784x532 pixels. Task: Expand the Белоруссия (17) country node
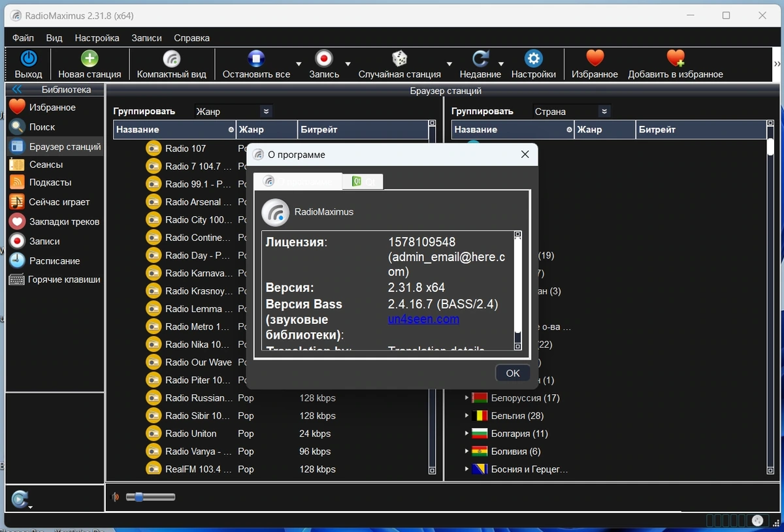coord(466,398)
